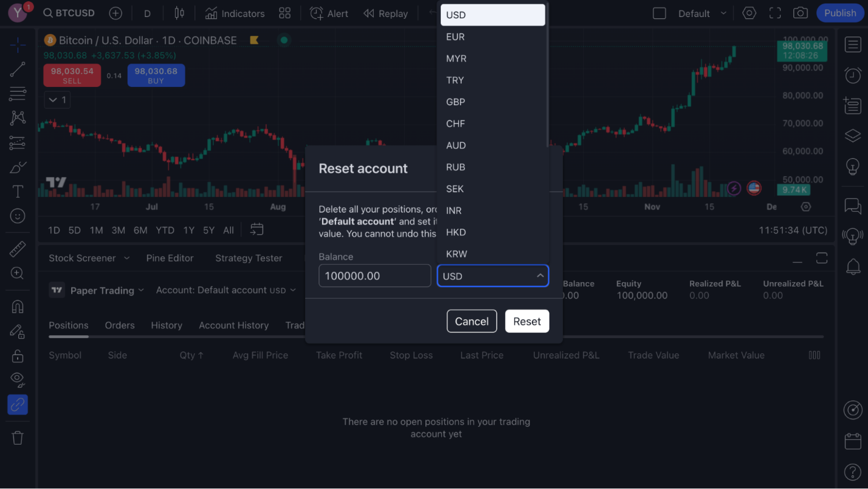Click the Publish button
This screenshot has width=868, height=489.
pos(840,13)
